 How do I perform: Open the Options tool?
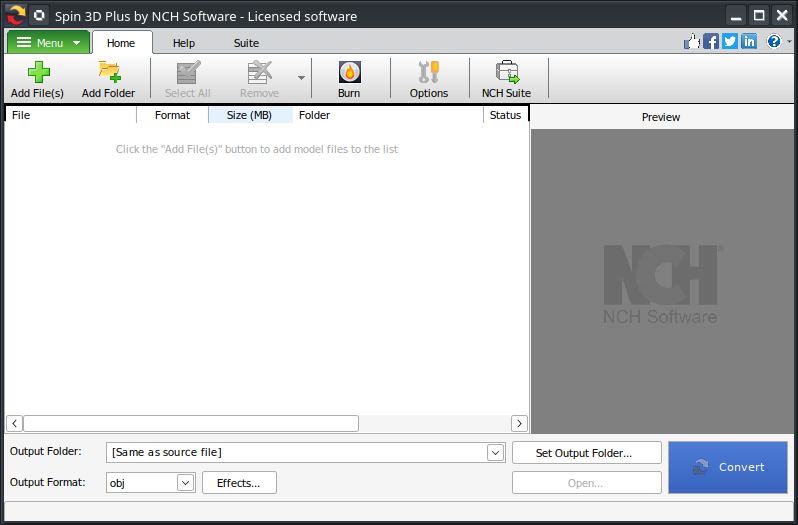[x=429, y=79]
